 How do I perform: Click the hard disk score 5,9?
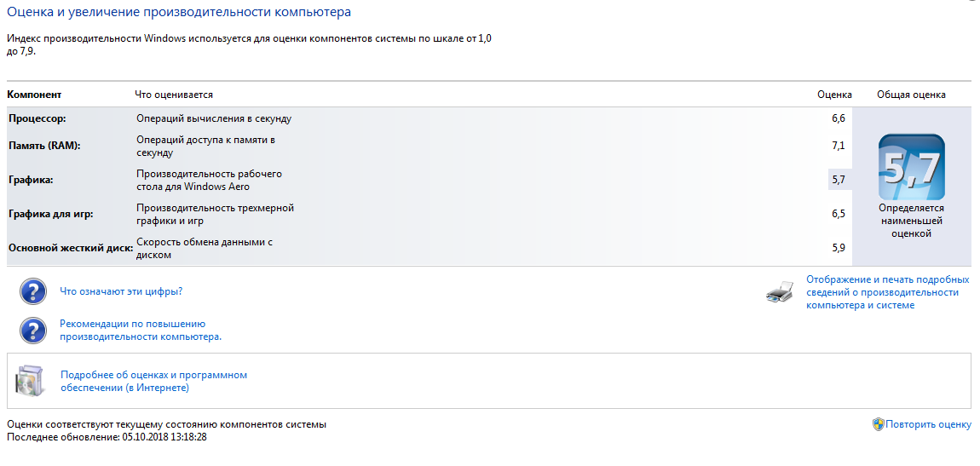pos(839,247)
